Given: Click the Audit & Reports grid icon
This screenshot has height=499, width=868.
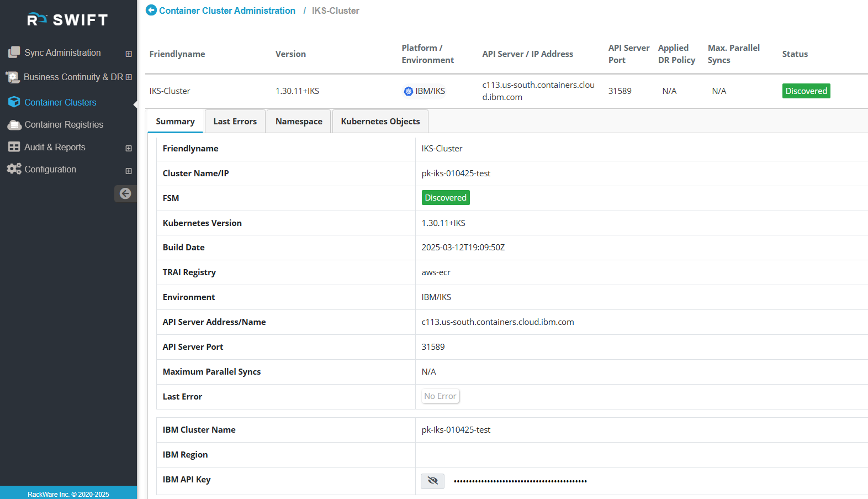Looking at the screenshot, I should (x=14, y=147).
